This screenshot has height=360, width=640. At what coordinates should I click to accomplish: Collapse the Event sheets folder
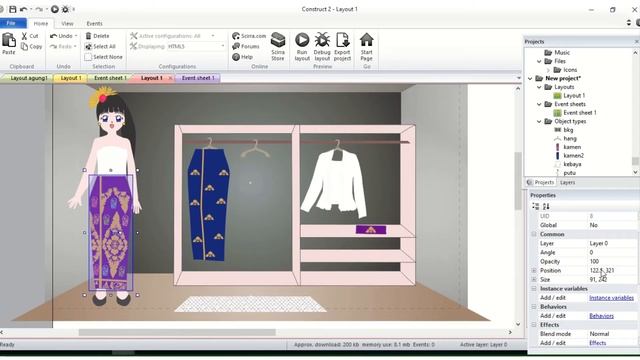[539, 104]
